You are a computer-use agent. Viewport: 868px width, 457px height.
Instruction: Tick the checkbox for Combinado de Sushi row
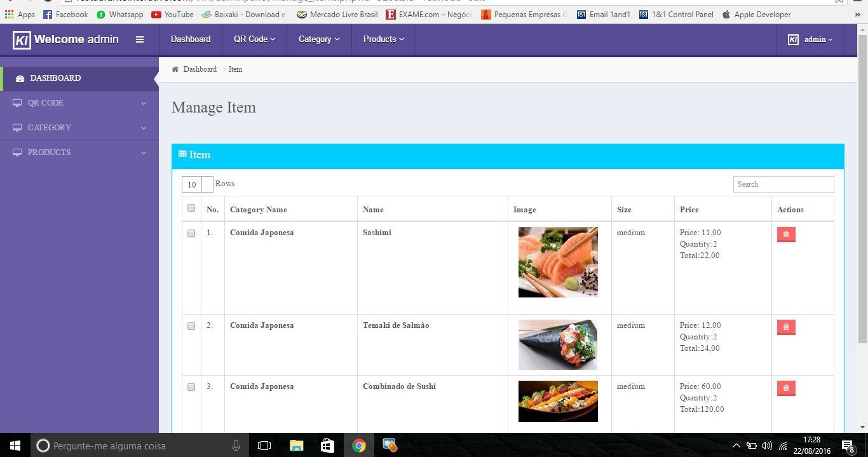pos(191,387)
